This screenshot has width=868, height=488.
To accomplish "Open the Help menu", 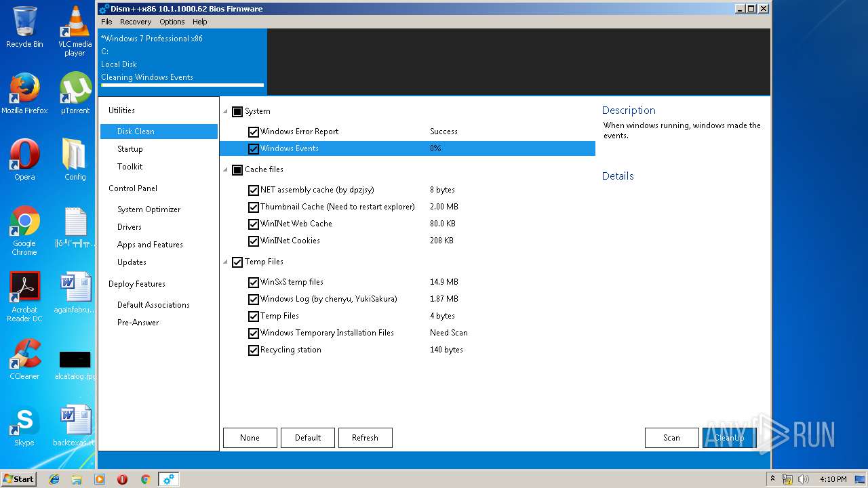I will pyautogui.click(x=199, y=22).
